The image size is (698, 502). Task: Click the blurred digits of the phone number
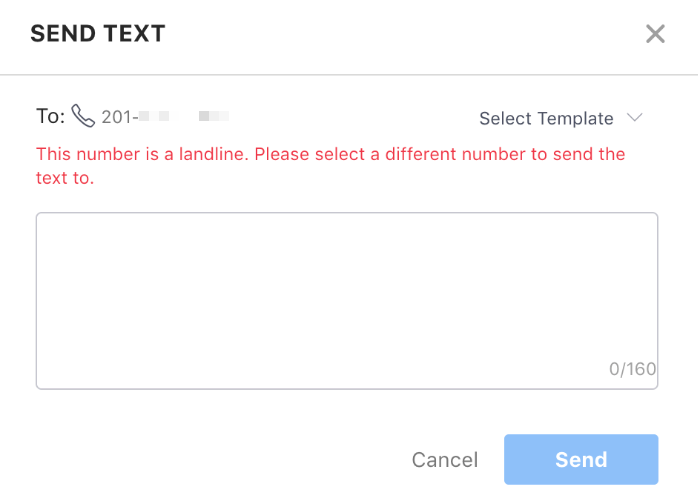pos(185,118)
